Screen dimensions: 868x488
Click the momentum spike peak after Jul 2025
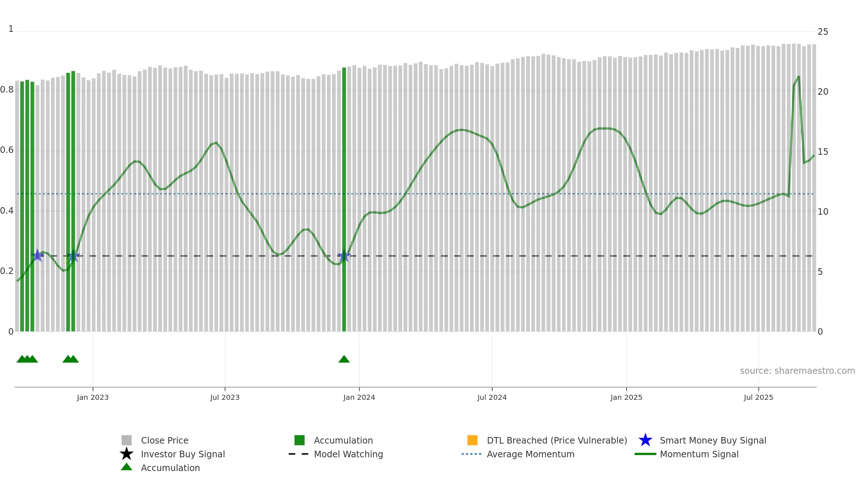tap(799, 77)
